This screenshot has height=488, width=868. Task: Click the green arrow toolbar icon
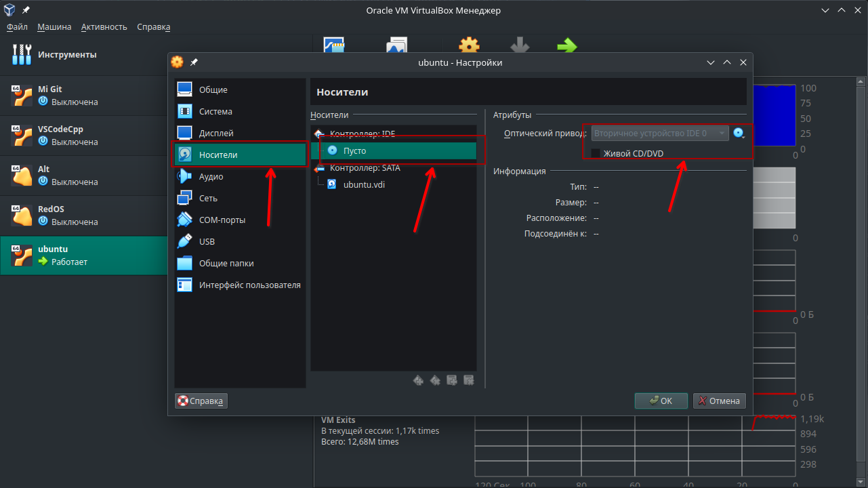coord(566,46)
